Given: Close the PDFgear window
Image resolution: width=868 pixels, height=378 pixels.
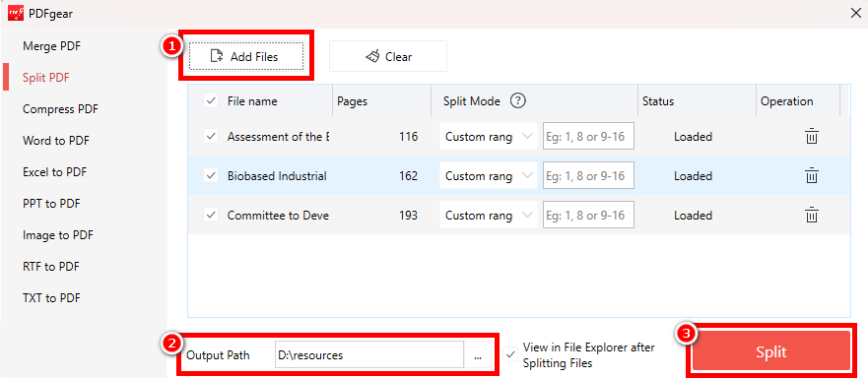Looking at the screenshot, I should click(x=855, y=13).
